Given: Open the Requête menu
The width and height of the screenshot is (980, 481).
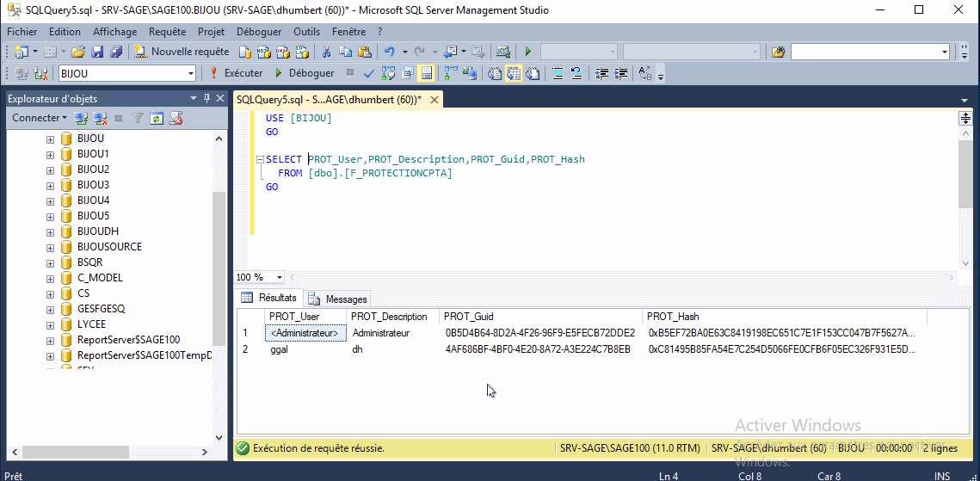Looking at the screenshot, I should [x=167, y=32].
